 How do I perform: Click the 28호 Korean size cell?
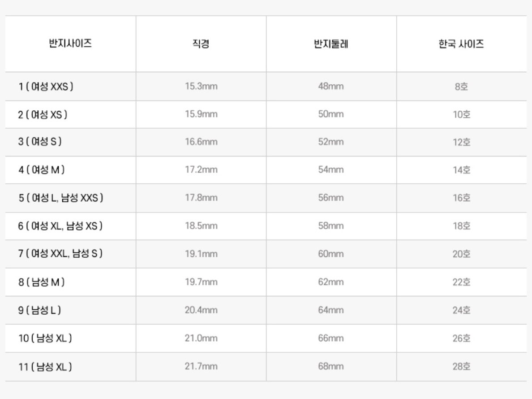point(461,366)
